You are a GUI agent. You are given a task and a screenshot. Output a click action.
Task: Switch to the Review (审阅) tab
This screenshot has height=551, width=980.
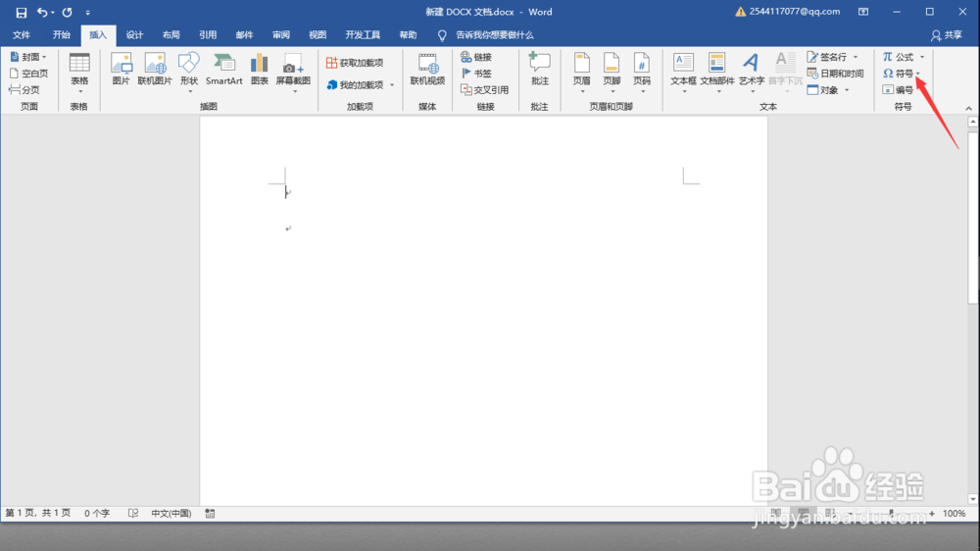point(280,35)
